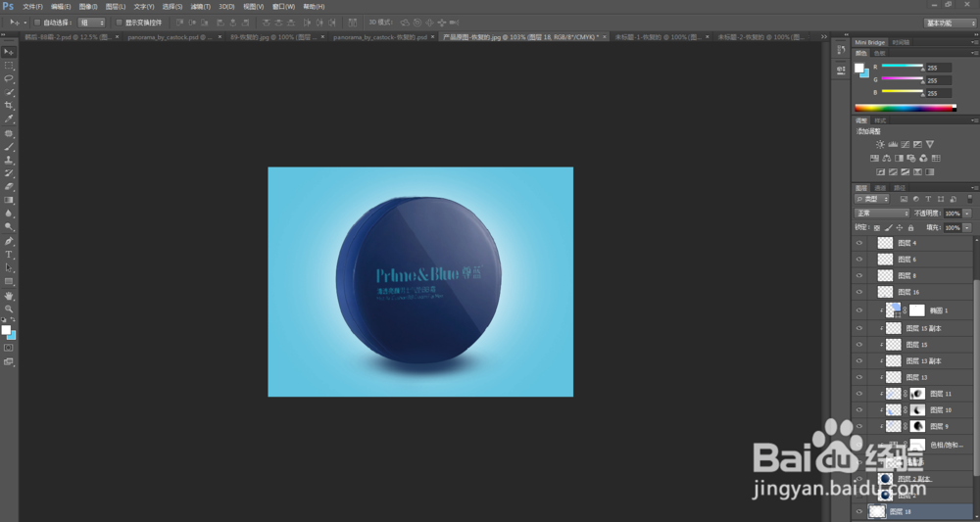
Task: Hide layer 图层 6
Action: pyautogui.click(x=859, y=260)
